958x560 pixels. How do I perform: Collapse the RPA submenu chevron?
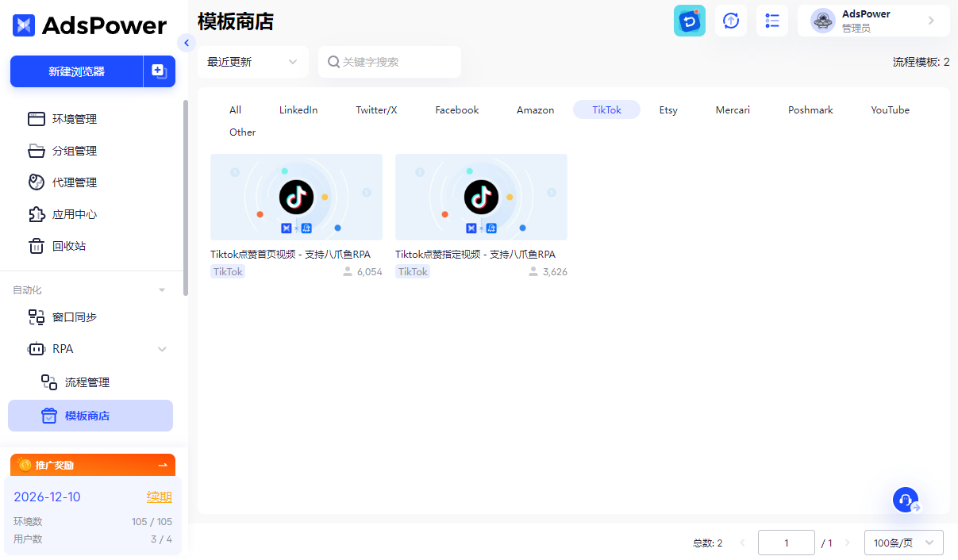(162, 349)
